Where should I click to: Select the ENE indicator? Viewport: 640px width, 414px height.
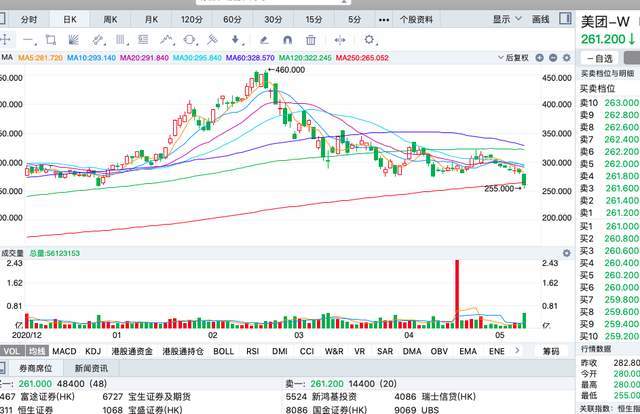click(497, 351)
